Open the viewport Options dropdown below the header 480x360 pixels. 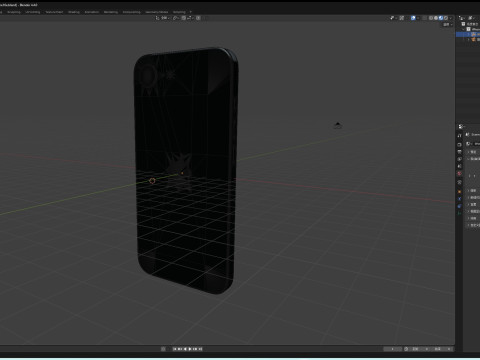click(448, 25)
